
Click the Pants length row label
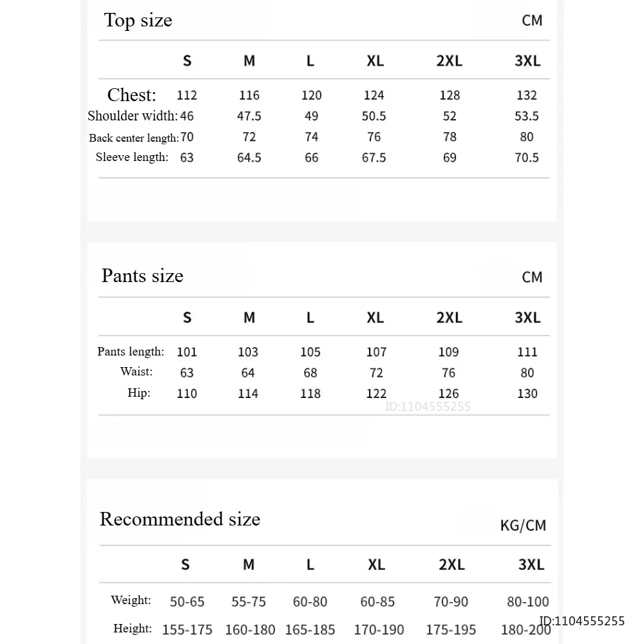point(131,352)
